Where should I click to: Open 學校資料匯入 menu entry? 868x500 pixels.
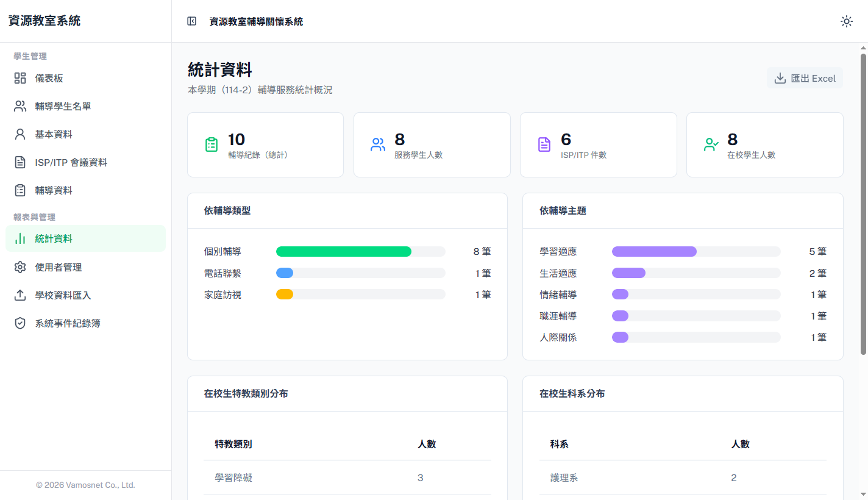pyautogui.click(x=85, y=295)
